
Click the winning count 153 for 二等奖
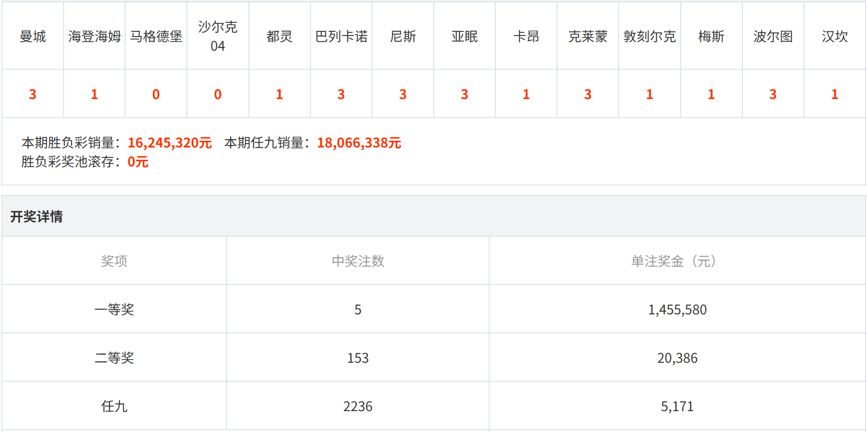(x=358, y=358)
